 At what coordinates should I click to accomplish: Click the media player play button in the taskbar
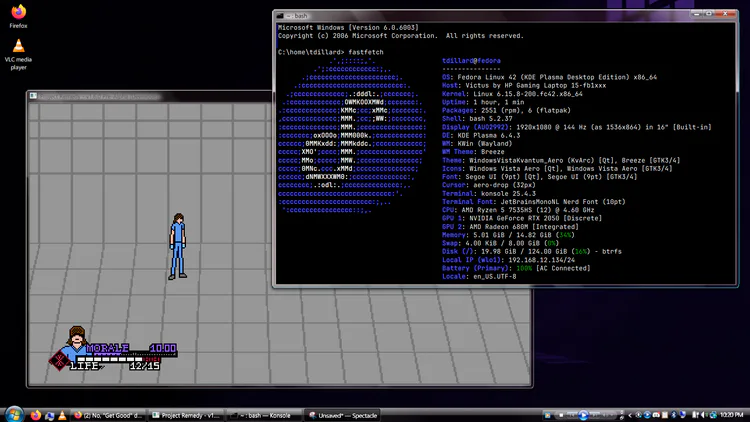pyautogui.click(x=584, y=415)
